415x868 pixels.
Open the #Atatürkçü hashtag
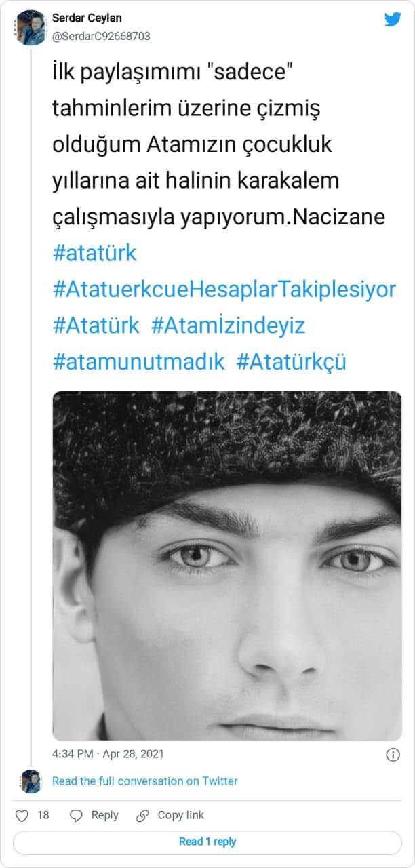(x=292, y=361)
